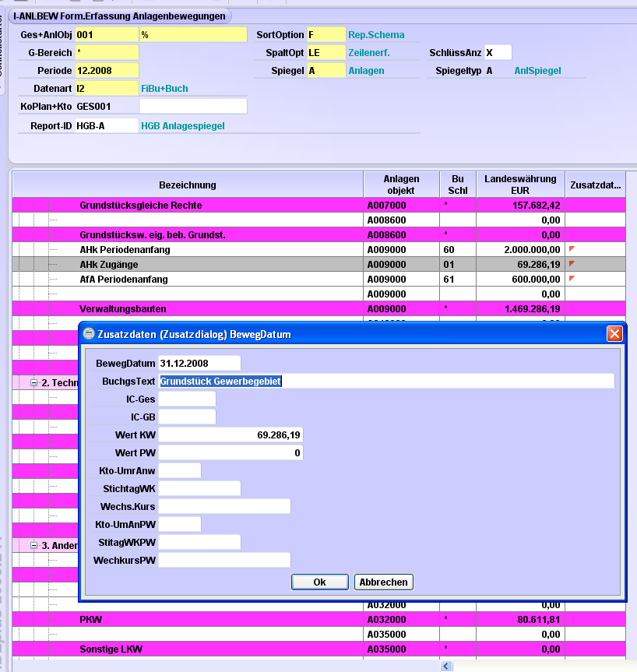Click the 80.611,81 amount cell
The image size is (637, 672).
click(x=520, y=619)
